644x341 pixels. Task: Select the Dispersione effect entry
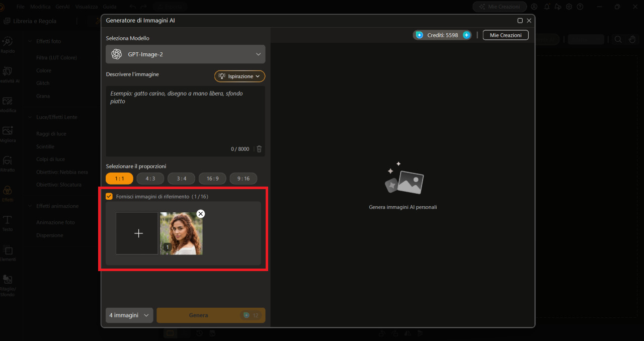click(x=50, y=235)
